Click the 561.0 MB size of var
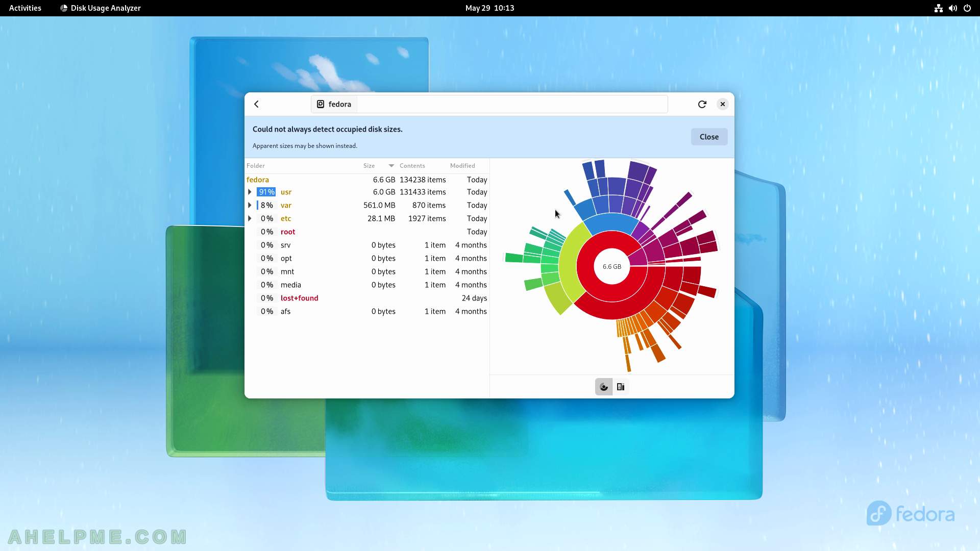 tap(379, 205)
